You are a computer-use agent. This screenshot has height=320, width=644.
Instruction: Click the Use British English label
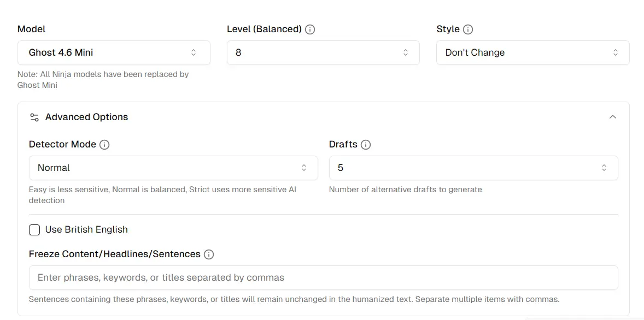[x=86, y=230]
